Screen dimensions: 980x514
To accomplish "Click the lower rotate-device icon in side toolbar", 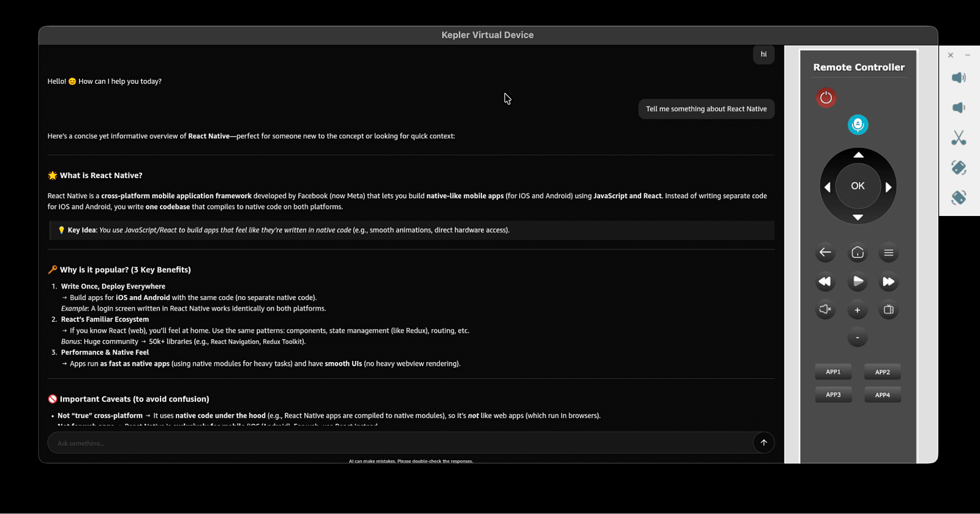I will [x=959, y=198].
